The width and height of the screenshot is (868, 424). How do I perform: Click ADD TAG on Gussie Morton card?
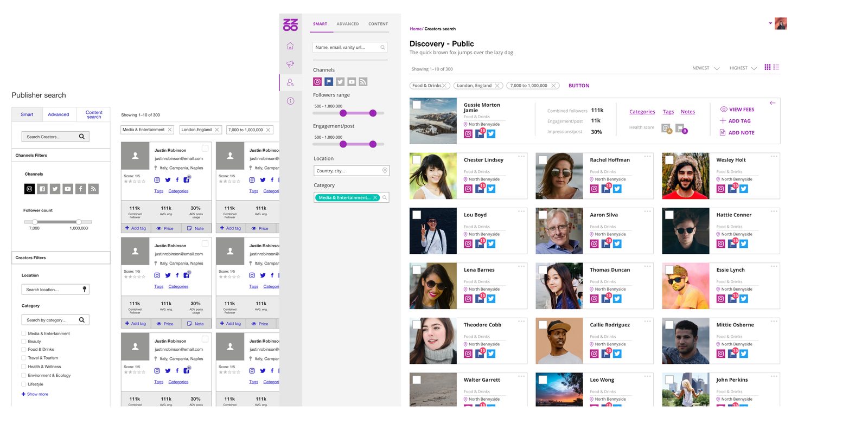(736, 121)
